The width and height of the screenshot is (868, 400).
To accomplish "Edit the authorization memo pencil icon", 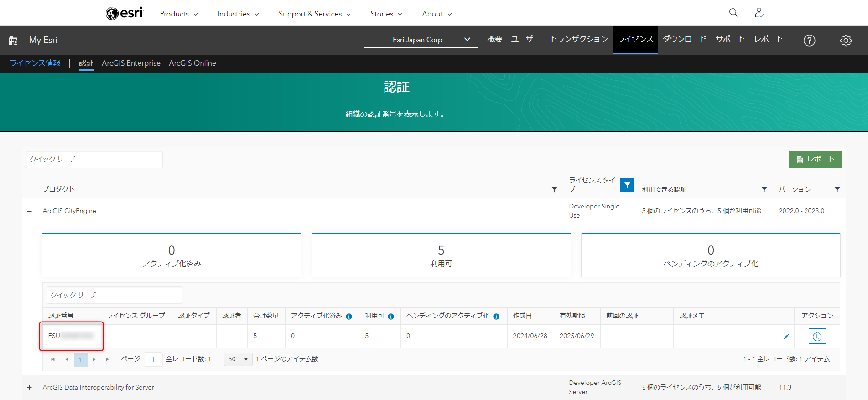I will coord(786,337).
